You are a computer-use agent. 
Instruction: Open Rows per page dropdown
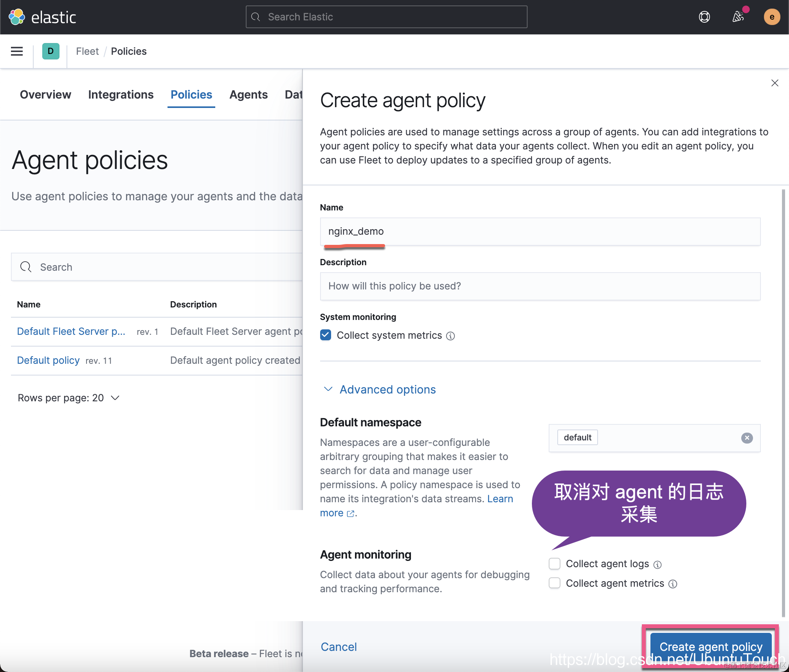point(68,398)
